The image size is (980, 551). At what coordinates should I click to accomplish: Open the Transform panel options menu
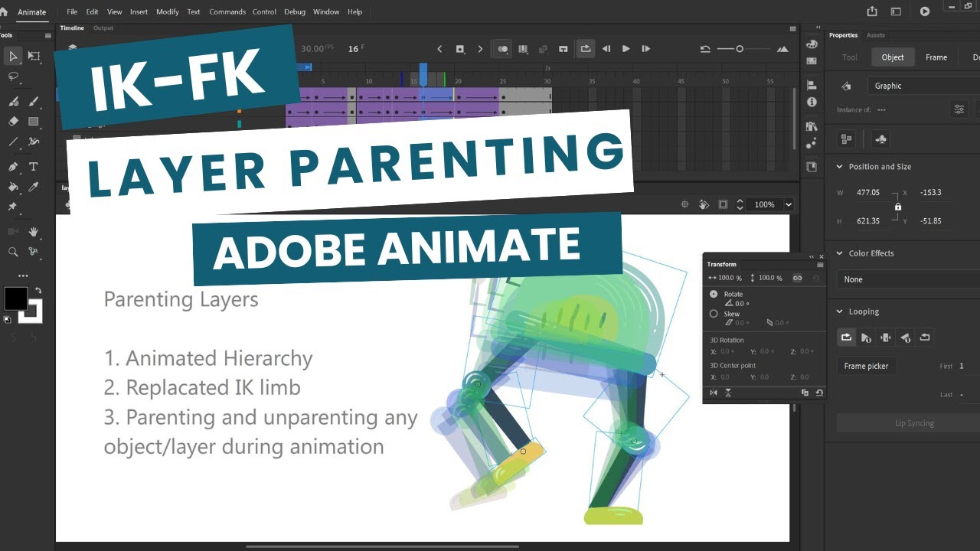(820, 265)
